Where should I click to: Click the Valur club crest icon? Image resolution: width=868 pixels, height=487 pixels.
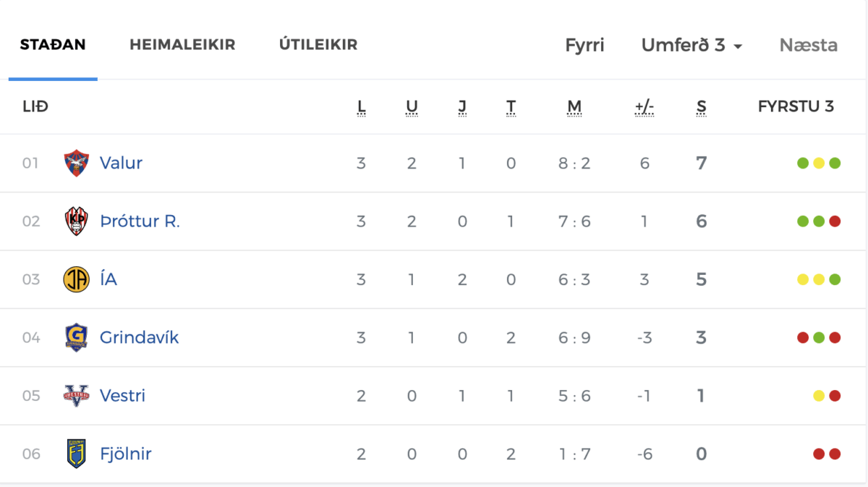76,163
